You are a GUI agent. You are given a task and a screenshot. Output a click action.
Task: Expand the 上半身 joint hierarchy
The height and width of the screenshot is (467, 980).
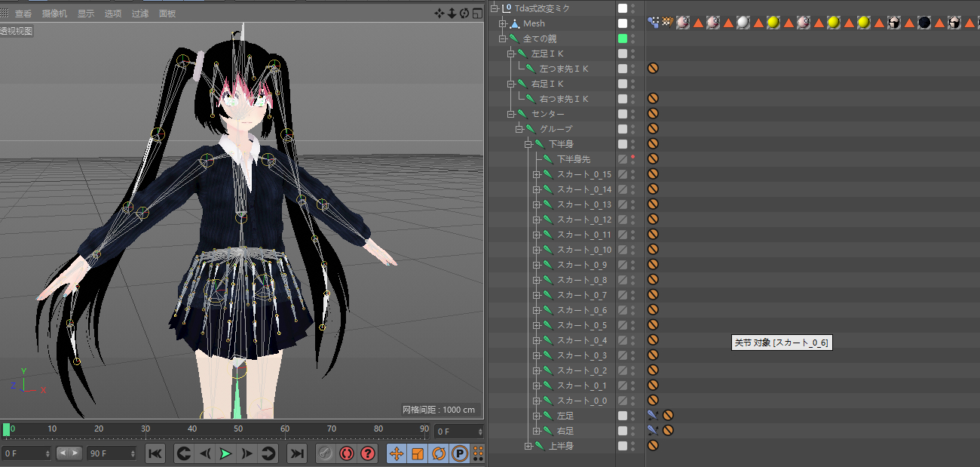(x=528, y=446)
